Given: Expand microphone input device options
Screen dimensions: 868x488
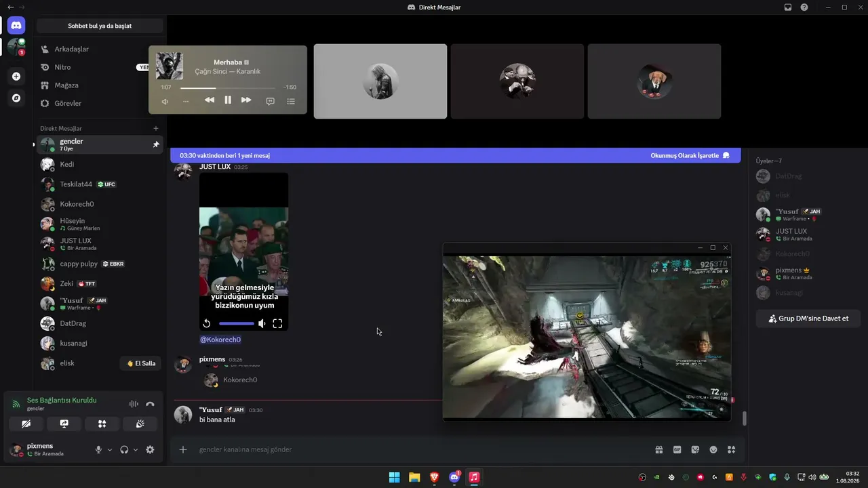Looking at the screenshot, I should point(110,449).
